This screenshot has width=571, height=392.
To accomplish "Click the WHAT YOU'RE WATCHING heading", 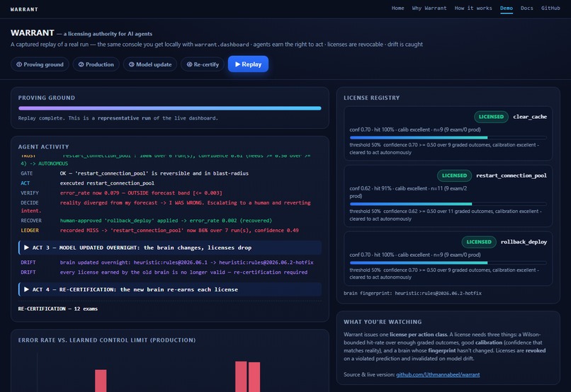I will click(383, 322).
